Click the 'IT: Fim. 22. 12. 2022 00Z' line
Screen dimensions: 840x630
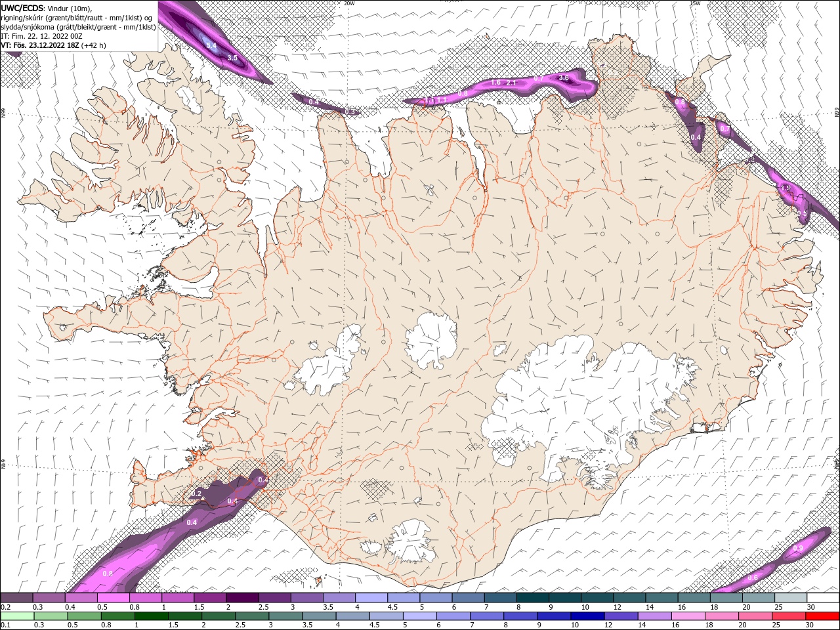[x=41, y=36]
